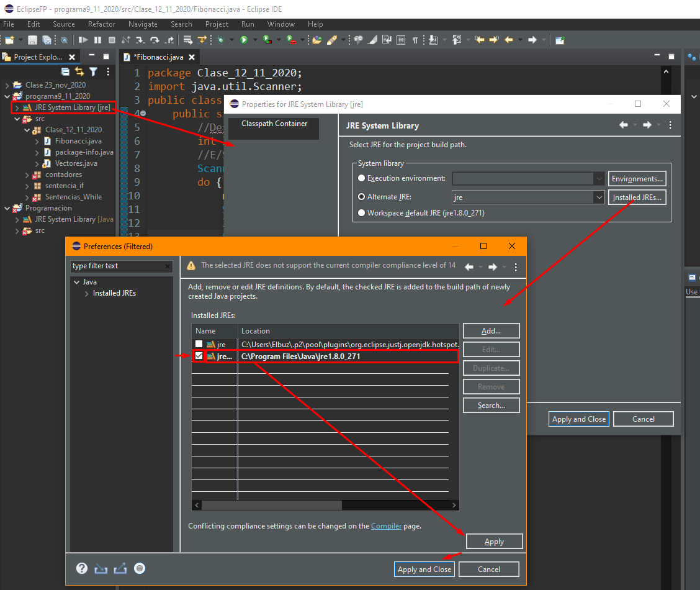
Task: Click the Skip All Breakpoints icon
Action: pyautogui.click(x=65, y=40)
